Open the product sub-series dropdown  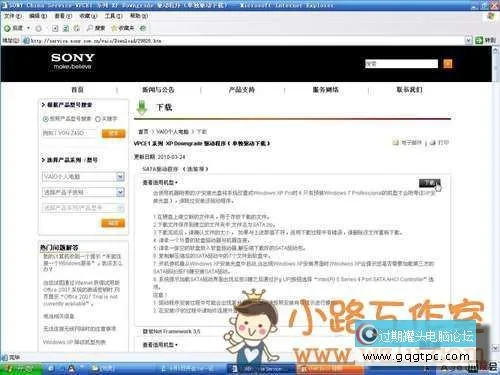(83, 192)
